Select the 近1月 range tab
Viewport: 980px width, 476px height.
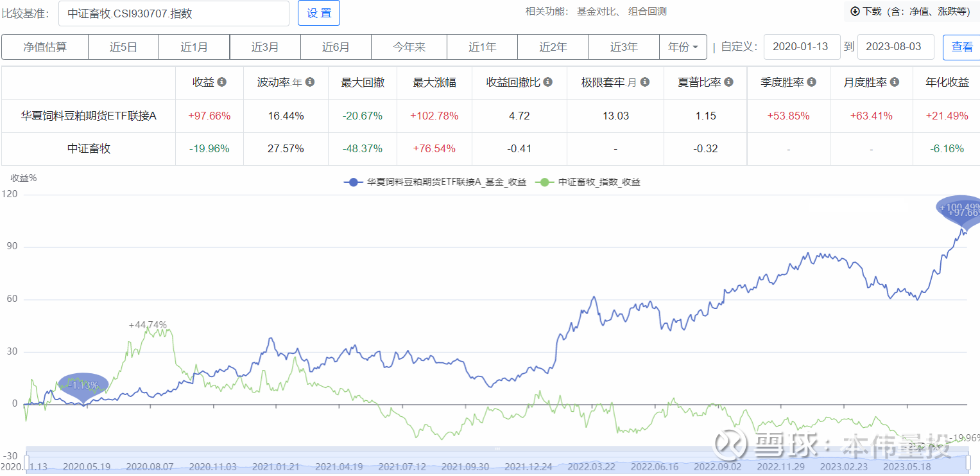click(x=194, y=47)
